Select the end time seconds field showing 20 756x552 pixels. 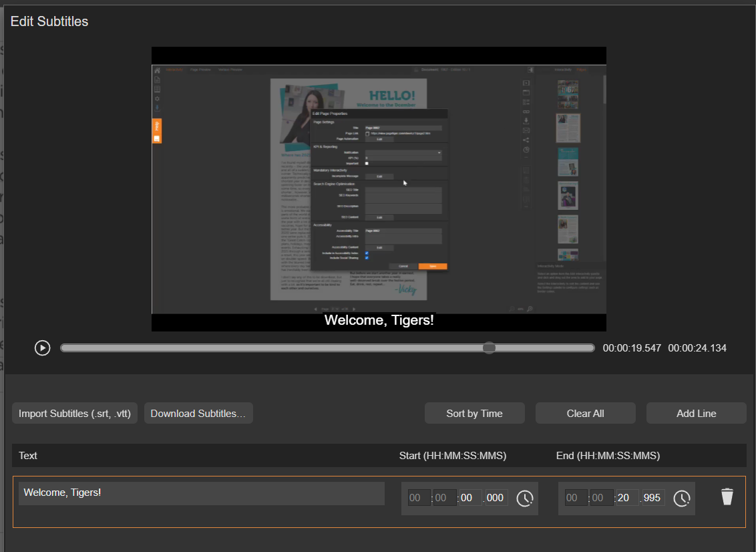627,498
